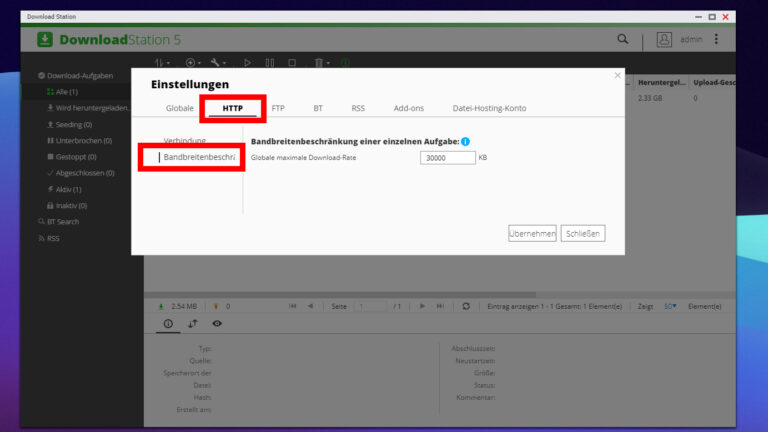Image resolution: width=768 pixels, height=432 pixels.
Task: Click the Download Station logo icon
Action: click(x=45, y=39)
